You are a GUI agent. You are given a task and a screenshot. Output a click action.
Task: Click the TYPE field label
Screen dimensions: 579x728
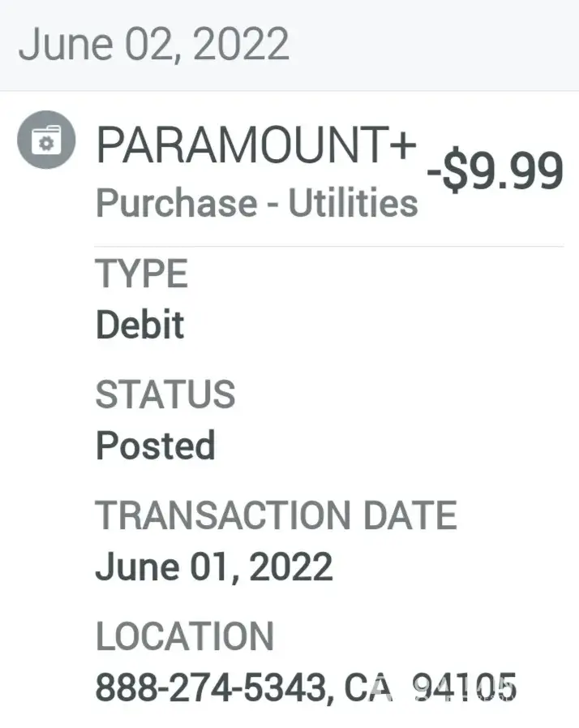tap(142, 274)
